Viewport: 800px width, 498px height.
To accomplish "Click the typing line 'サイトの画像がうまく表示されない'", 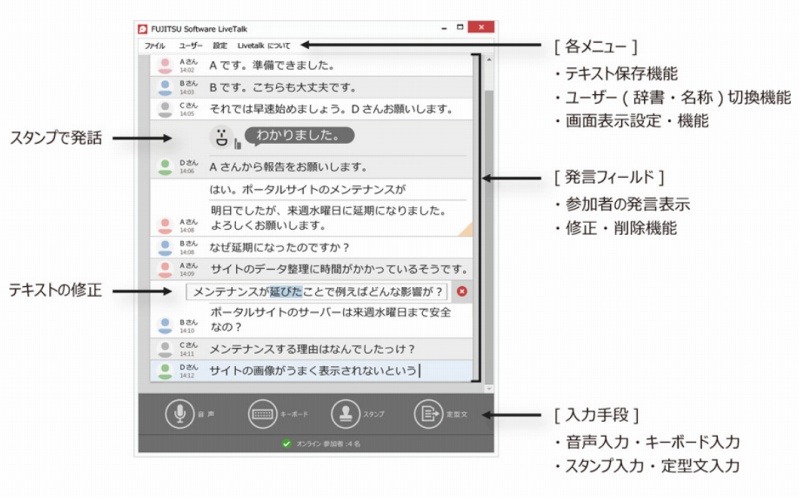I will [x=313, y=371].
